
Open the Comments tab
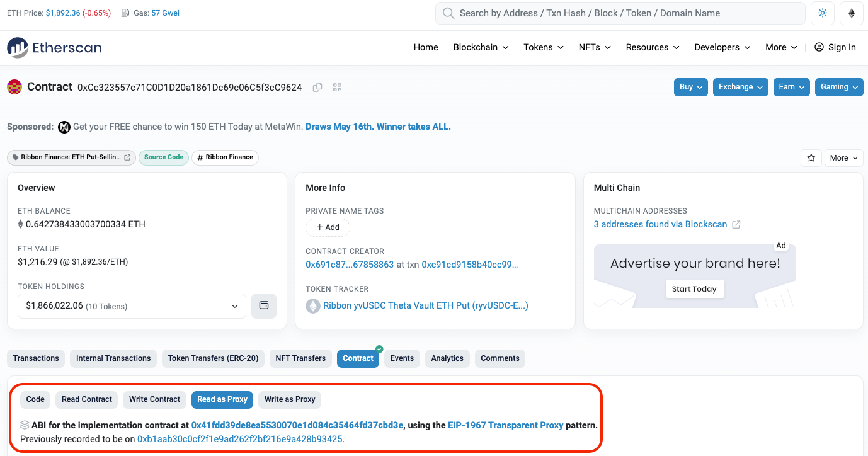(500, 358)
